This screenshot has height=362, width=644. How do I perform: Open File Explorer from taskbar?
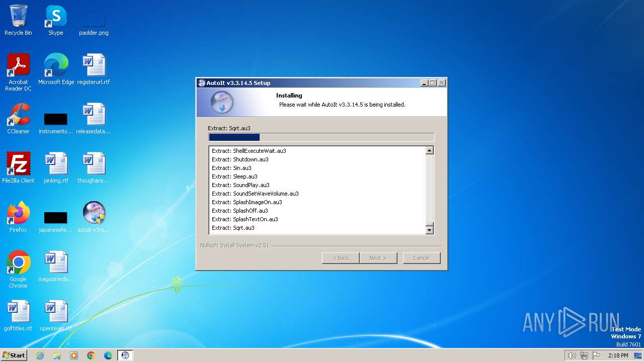tap(57, 355)
